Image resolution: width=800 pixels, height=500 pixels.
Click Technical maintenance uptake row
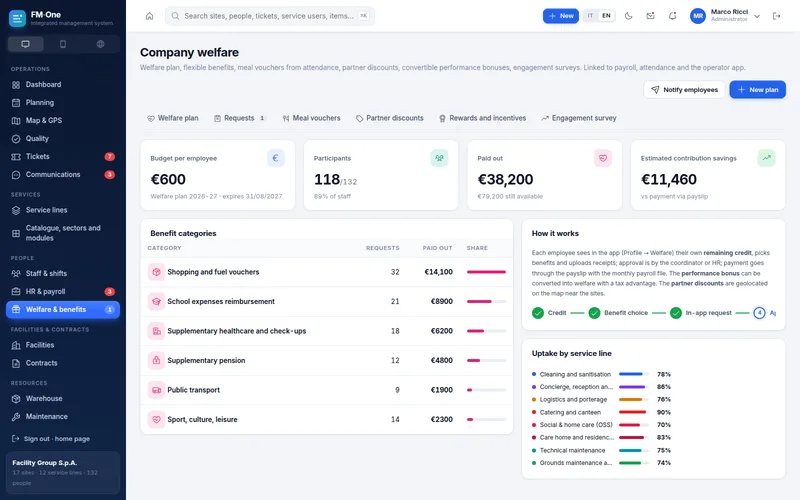602,451
